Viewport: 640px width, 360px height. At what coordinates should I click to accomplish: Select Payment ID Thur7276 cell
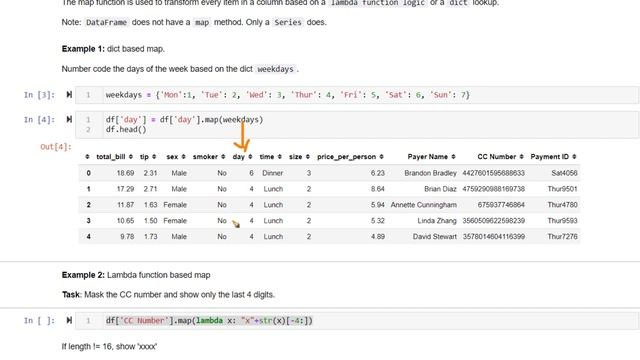point(562,237)
